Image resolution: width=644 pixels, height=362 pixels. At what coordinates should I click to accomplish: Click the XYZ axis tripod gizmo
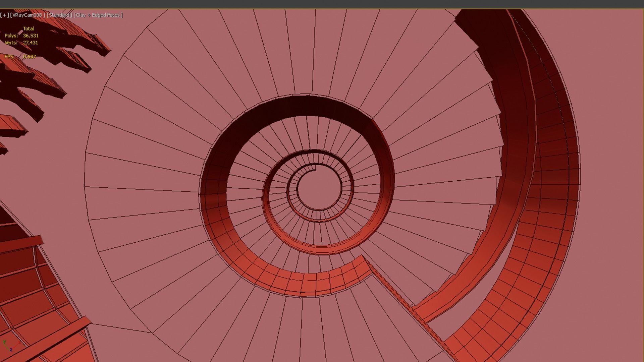tap(10, 346)
